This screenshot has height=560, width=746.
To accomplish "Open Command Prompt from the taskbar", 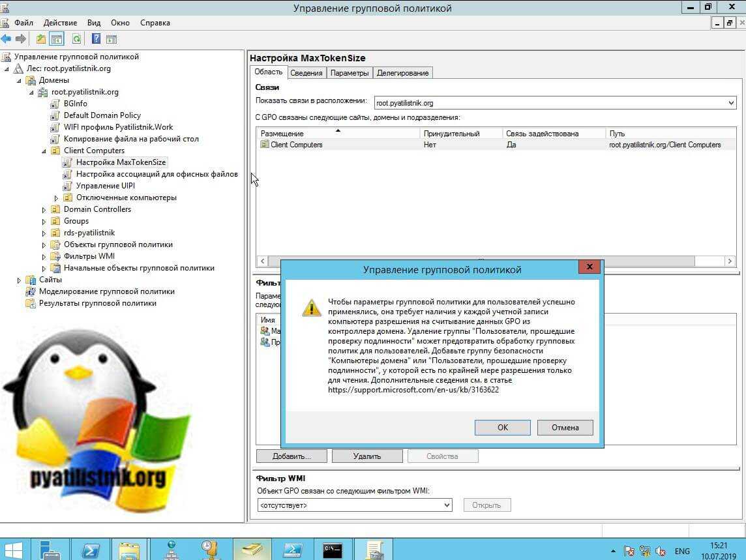I will (333, 550).
